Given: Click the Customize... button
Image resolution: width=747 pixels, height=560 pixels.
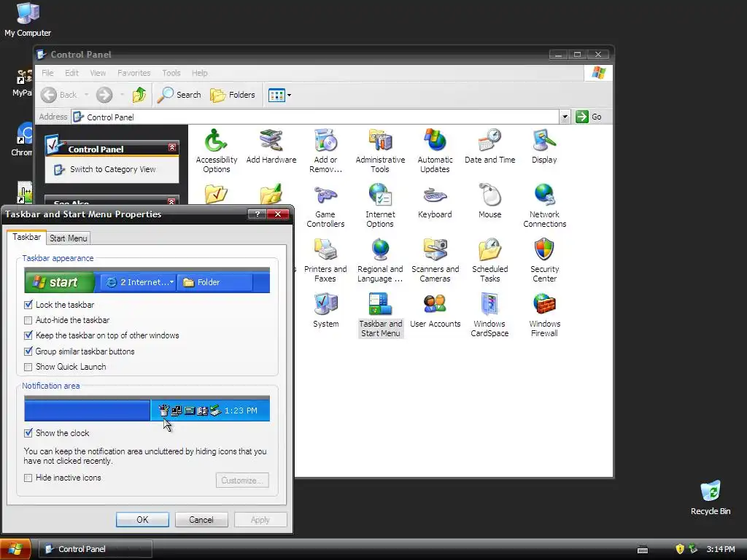Looking at the screenshot, I should coord(242,480).
